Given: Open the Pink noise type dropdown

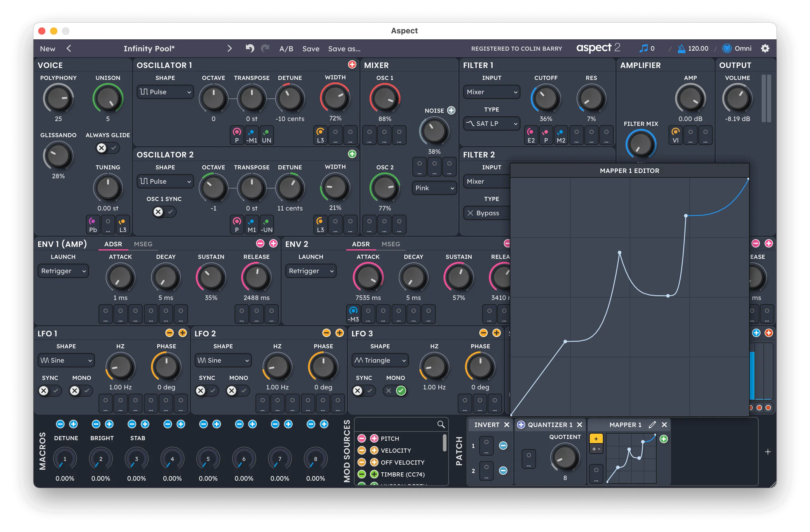Looking at the screenshot, I should (x=434, y=188).
